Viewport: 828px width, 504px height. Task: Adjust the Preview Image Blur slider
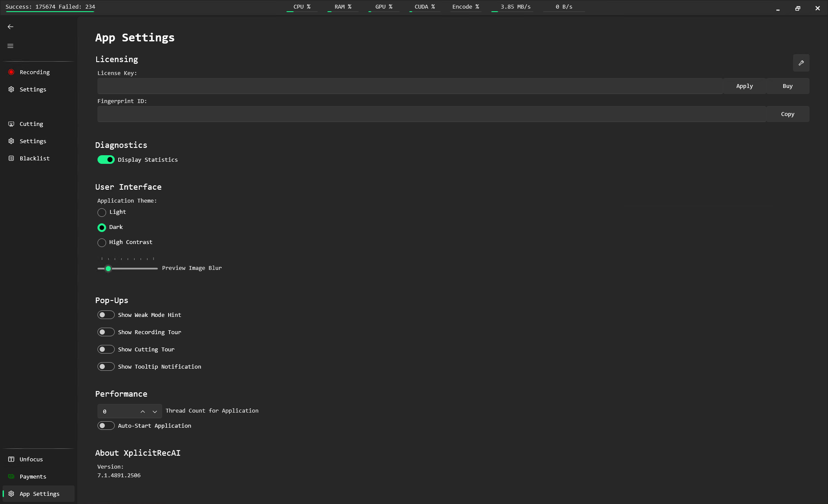coord(108,268)
